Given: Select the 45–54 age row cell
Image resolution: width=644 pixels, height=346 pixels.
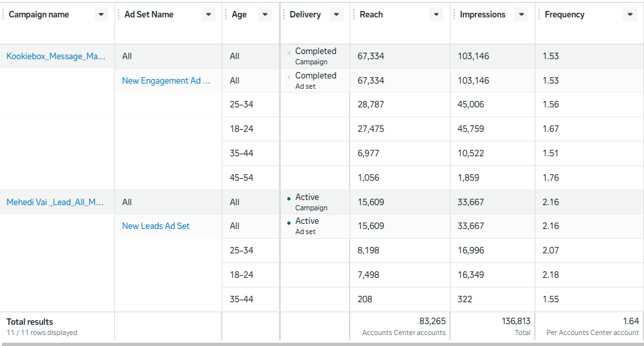Looking at the screenshot, I should click(242, 178).
